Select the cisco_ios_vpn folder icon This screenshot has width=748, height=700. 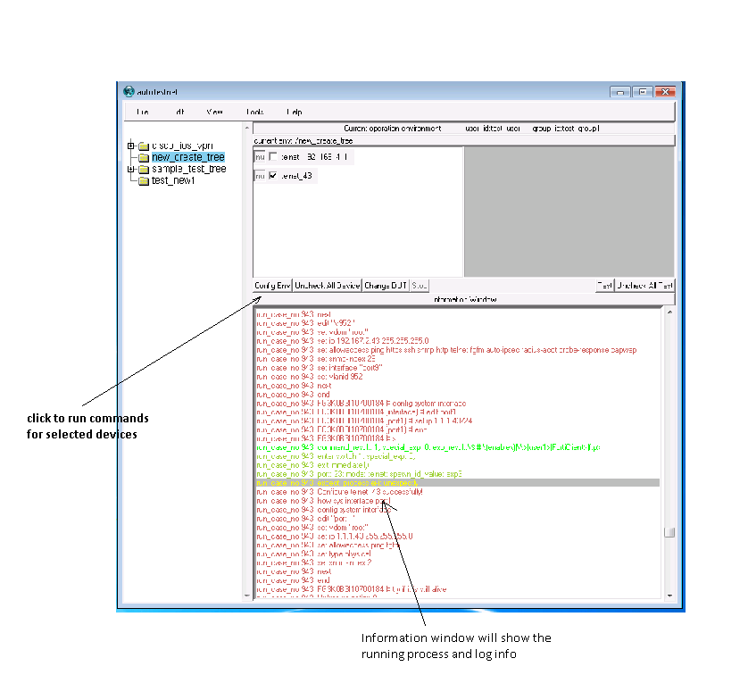coord(143,146)
